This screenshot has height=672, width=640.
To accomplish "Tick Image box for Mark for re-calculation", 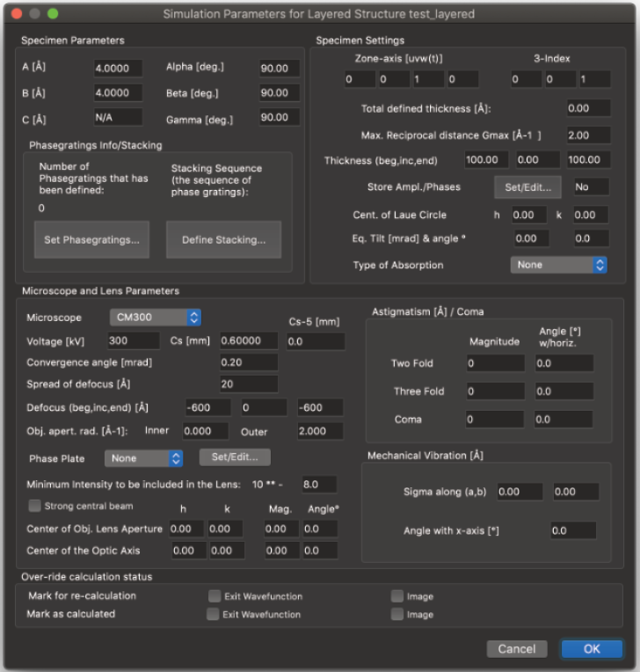I will pos(397,596).
